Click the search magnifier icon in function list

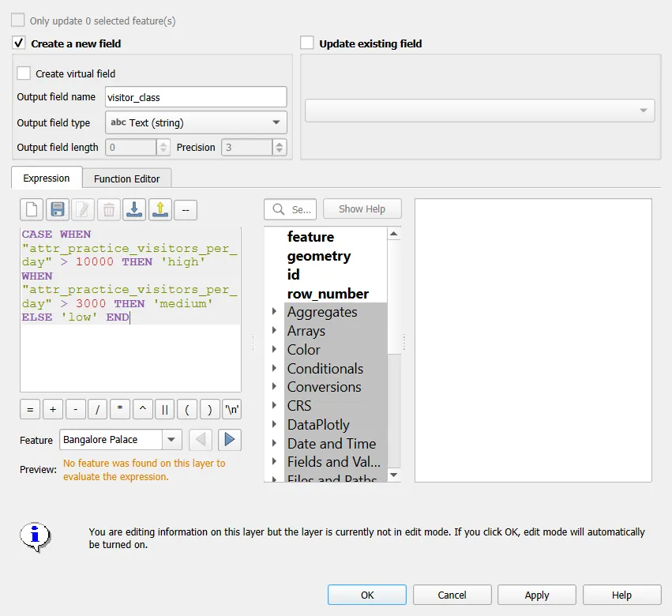tap(279, 209)
